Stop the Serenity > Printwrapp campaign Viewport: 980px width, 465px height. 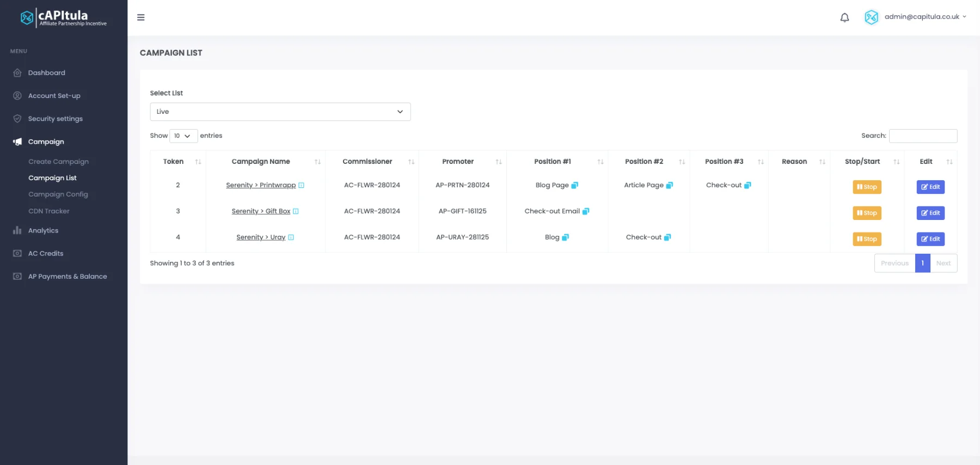(867, 187)
